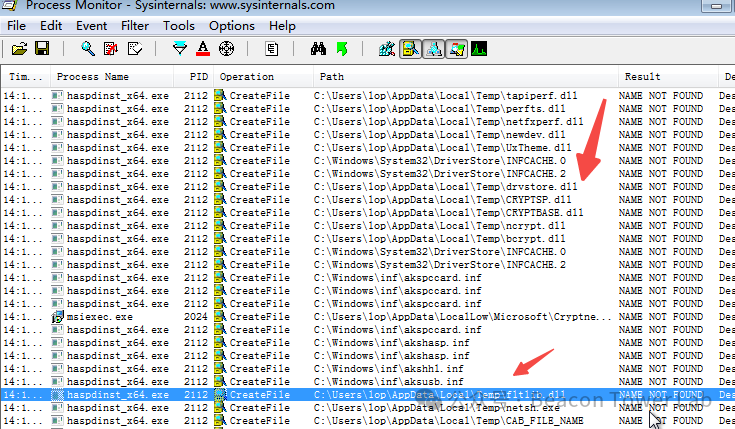Click process icon in the perfts.dll row
The height and width of the screenshot is (429, 735).
pos(57,109)
